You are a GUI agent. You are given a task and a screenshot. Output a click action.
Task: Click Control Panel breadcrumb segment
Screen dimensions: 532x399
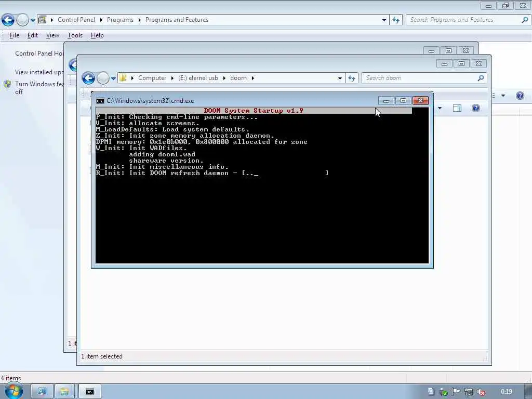coord(76,20)
